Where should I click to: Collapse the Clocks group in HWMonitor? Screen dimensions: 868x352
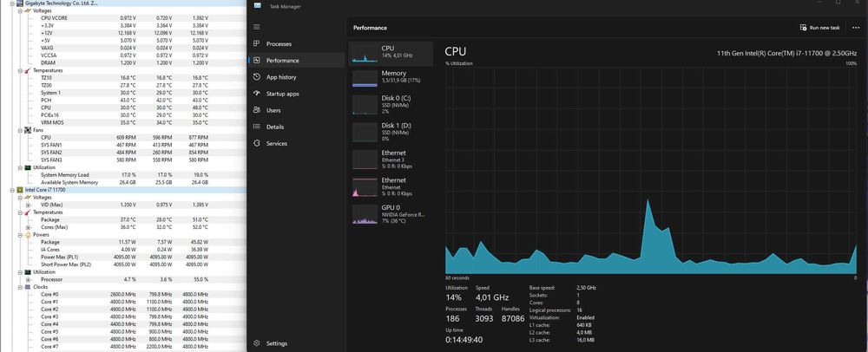tap(20, 287)
